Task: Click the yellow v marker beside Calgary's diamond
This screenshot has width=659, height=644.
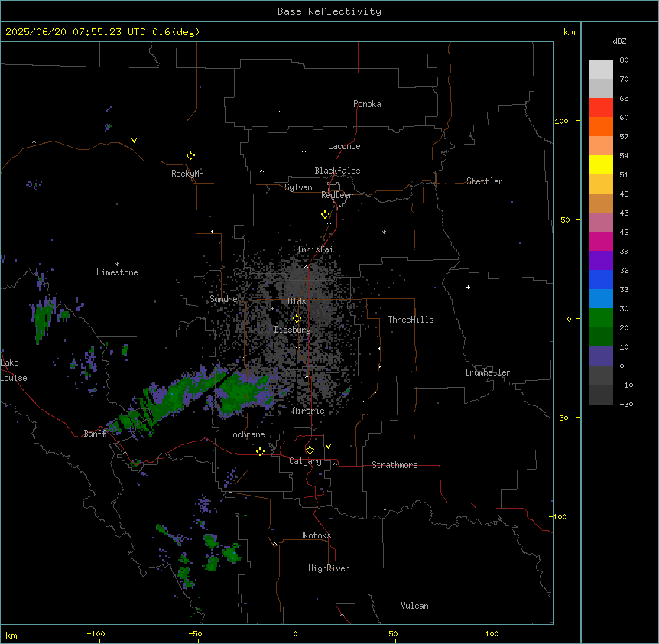Action: pyautogui.click(x=328, y=447)
